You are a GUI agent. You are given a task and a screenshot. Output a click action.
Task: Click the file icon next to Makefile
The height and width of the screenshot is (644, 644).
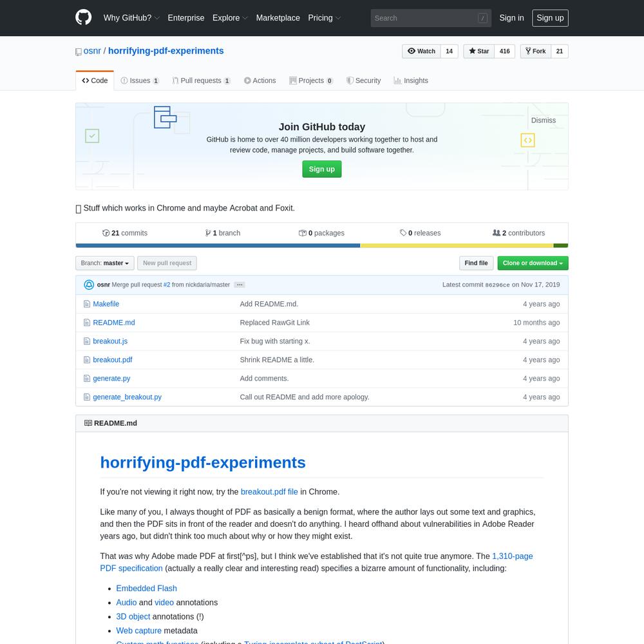(87, 304)
